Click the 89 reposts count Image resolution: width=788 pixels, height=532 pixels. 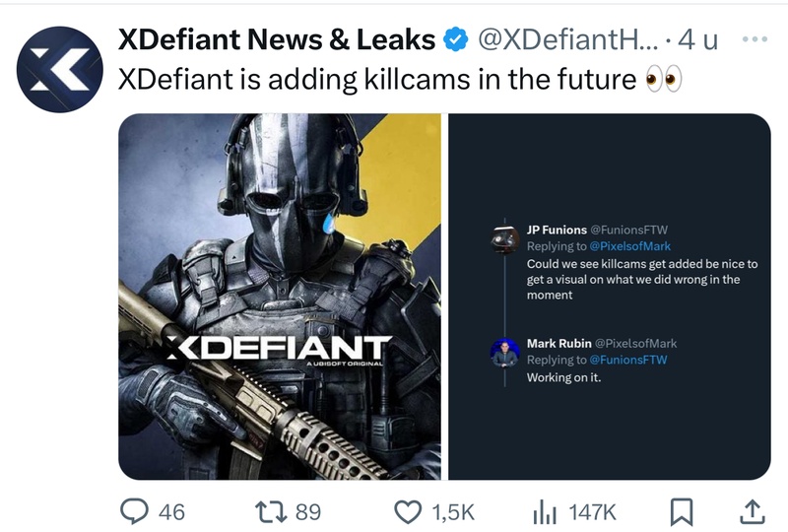click(308, 511)
